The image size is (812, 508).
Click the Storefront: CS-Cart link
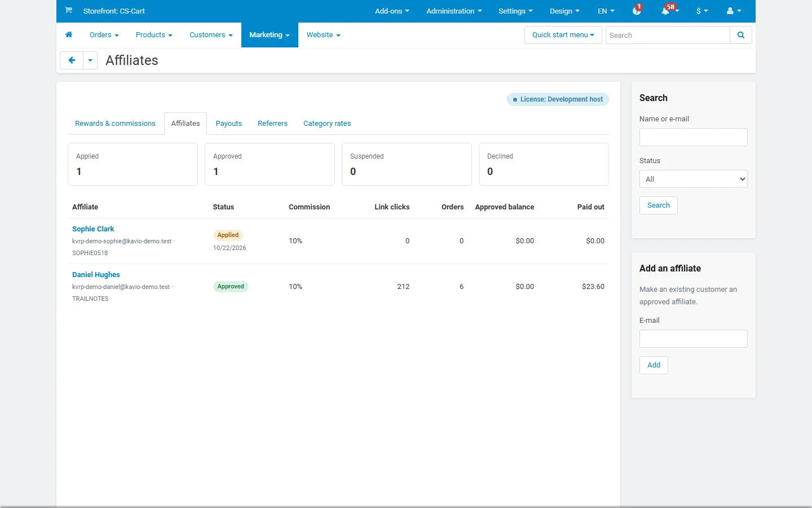coord(114,11)
